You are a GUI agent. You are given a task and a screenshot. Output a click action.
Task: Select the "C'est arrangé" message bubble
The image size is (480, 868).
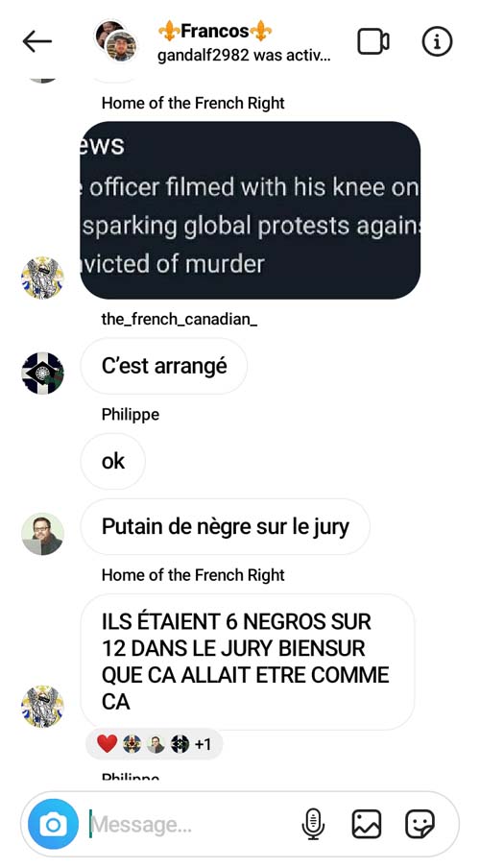pyautogui.click(x=164, y=366)
